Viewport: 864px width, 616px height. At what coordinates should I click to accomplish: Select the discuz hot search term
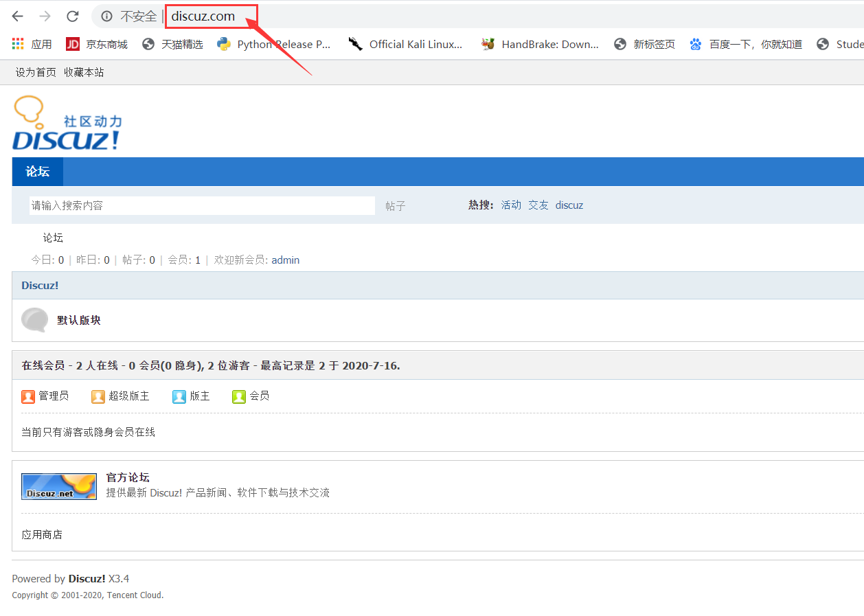[x=569, y=205]
